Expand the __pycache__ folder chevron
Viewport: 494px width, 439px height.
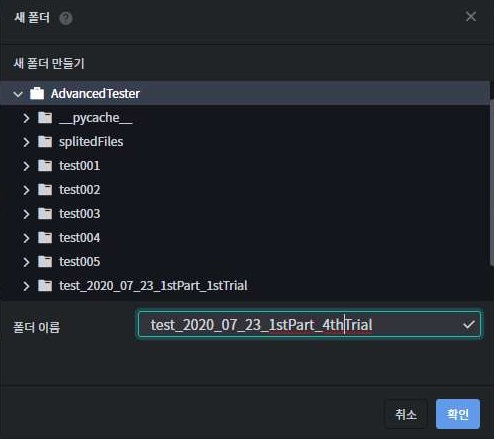26,118
